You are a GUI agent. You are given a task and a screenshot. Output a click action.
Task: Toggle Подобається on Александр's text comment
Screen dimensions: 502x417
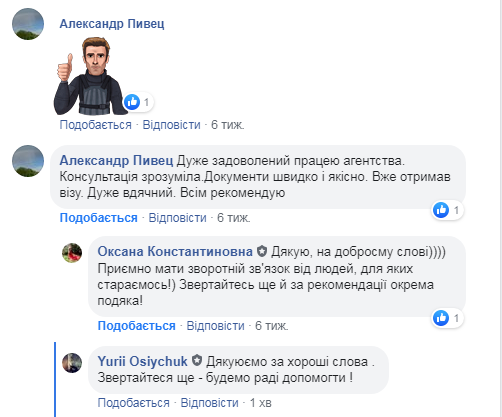coord(98,218)
